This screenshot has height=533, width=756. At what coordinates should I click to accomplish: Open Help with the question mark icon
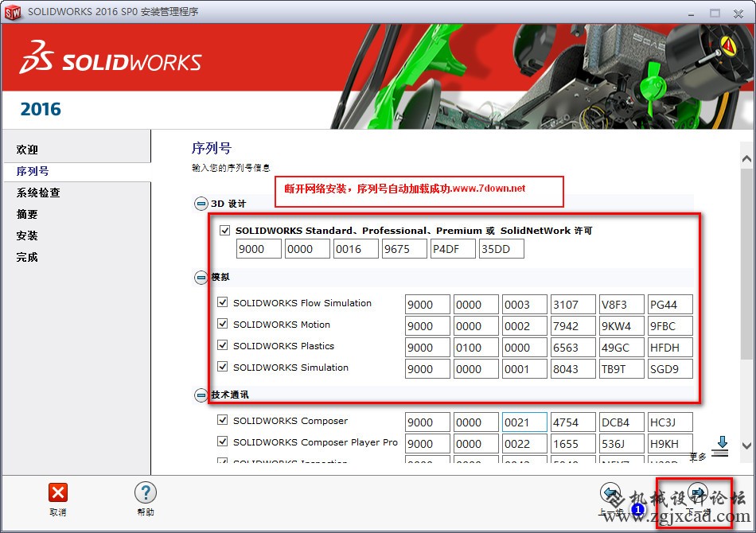(145, 492)
